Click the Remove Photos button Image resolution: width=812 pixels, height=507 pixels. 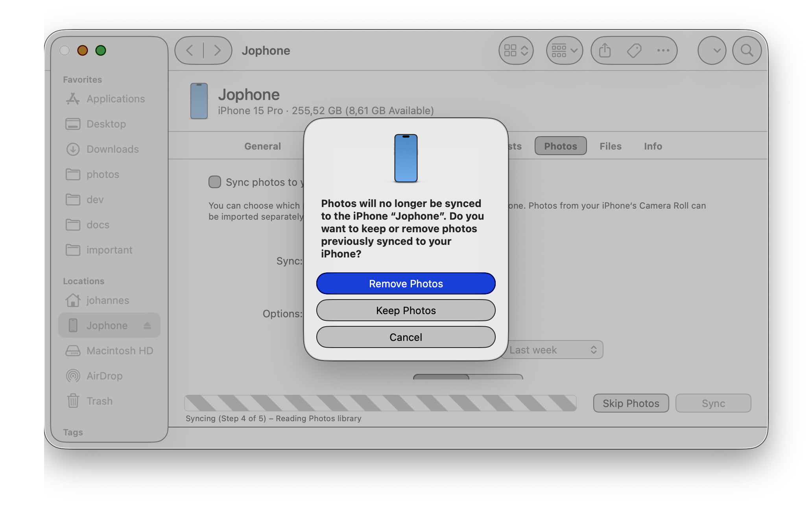click(x=406, y=283)
